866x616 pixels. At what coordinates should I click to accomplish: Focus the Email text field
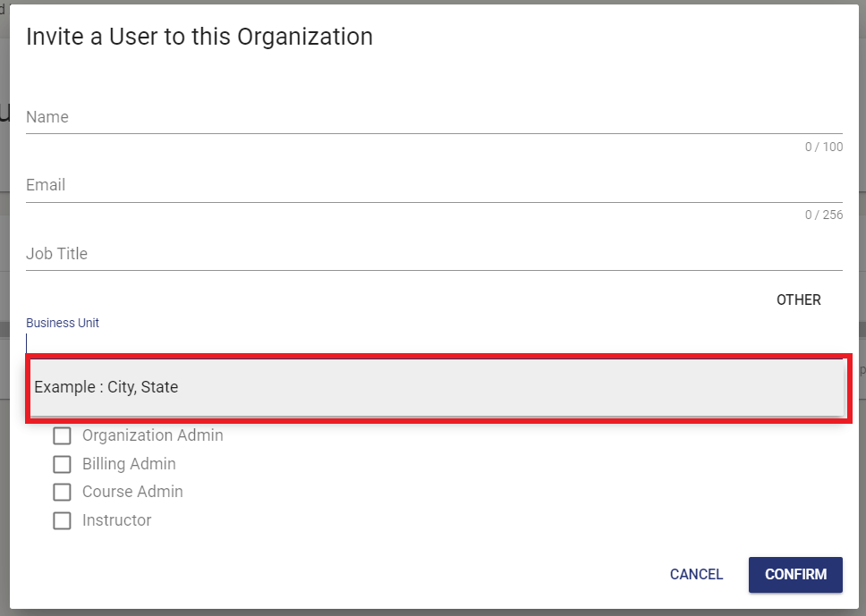pos(434,185)
